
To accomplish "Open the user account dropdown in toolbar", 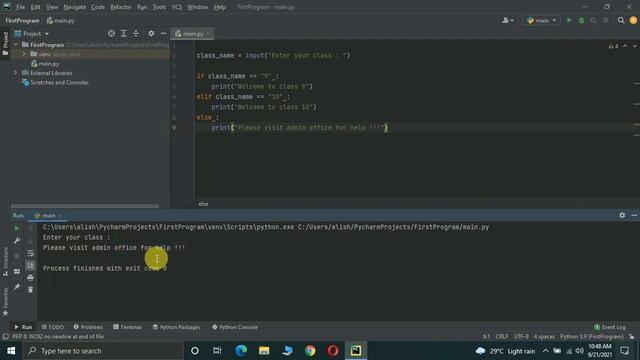I will pos(508,20).
